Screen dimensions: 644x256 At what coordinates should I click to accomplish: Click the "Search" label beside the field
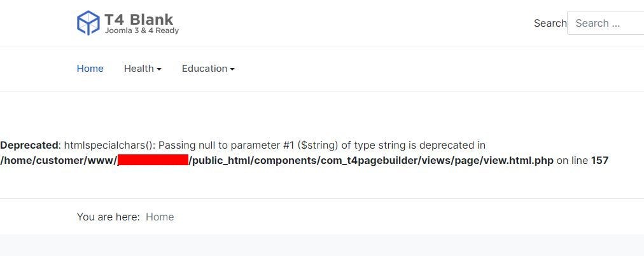[550, 23]
